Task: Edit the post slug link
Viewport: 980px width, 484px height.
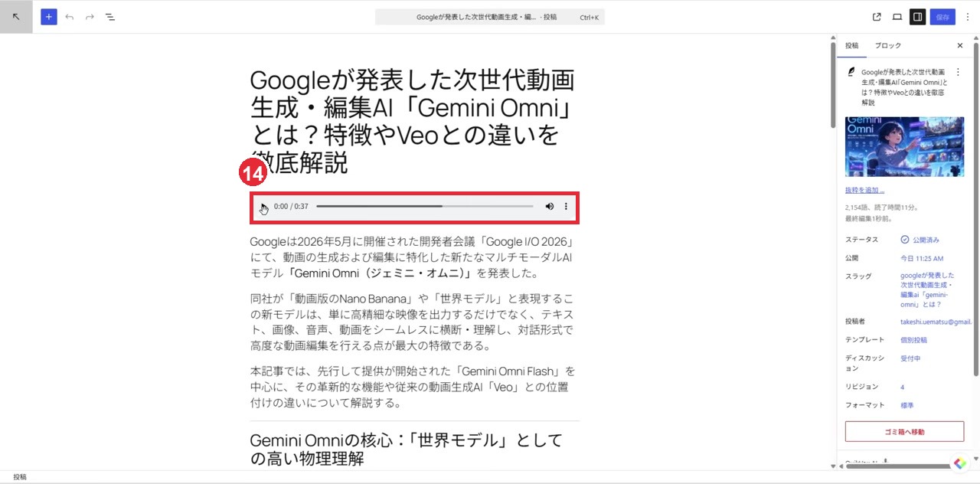Action: [927, 289]
